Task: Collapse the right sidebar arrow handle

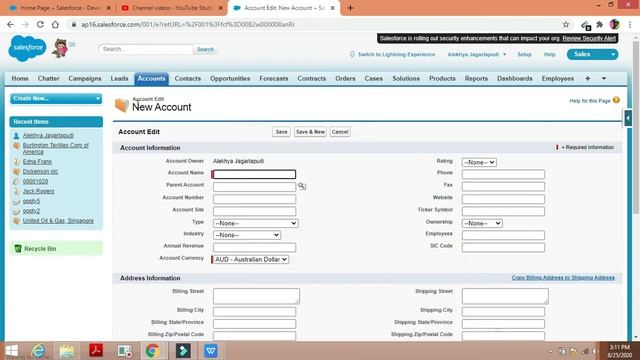Action: point(628,118)
